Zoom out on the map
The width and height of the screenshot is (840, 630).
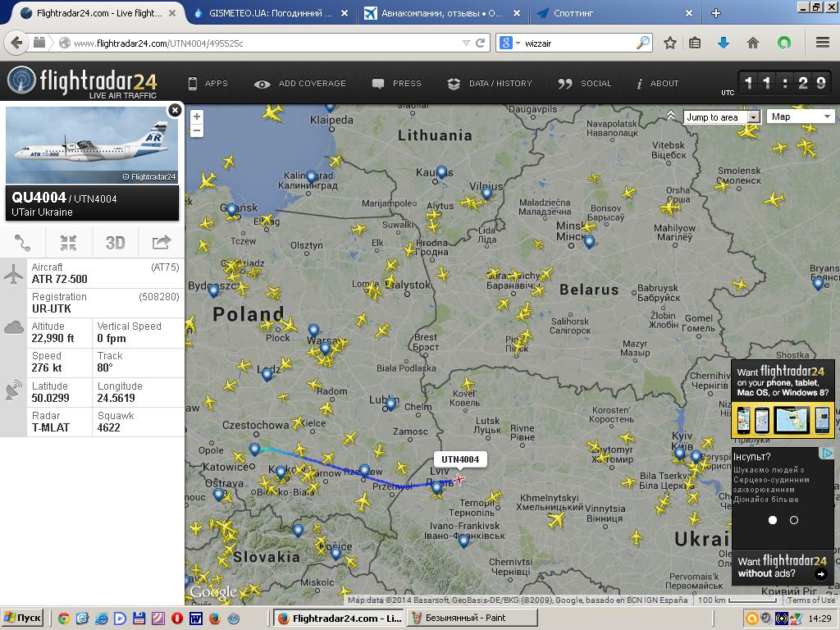[x=197, y=131]
